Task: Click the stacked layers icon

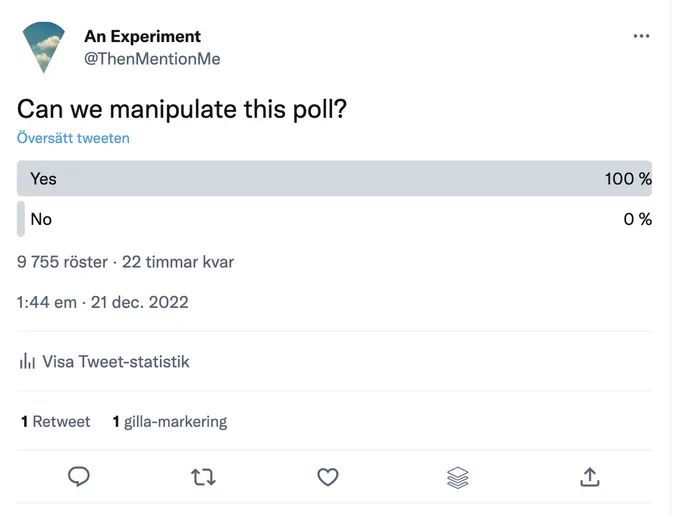Action: coord(458,477)
